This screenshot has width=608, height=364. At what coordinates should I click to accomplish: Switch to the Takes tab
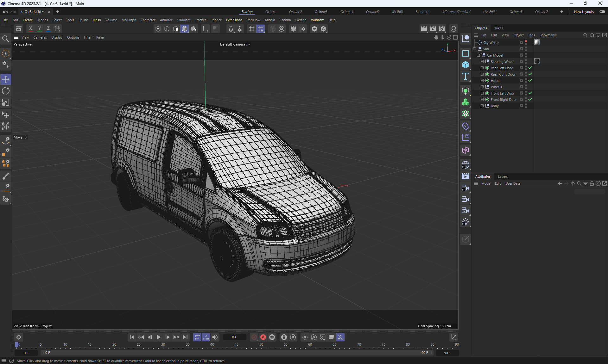tap(498, 28)
